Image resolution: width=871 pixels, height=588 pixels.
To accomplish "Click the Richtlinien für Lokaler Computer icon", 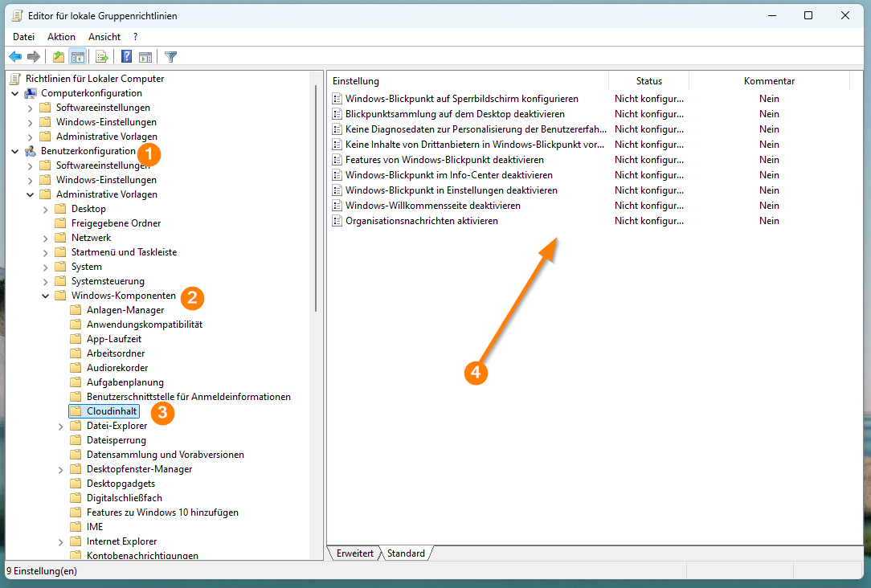I will [x=15, y=79].
